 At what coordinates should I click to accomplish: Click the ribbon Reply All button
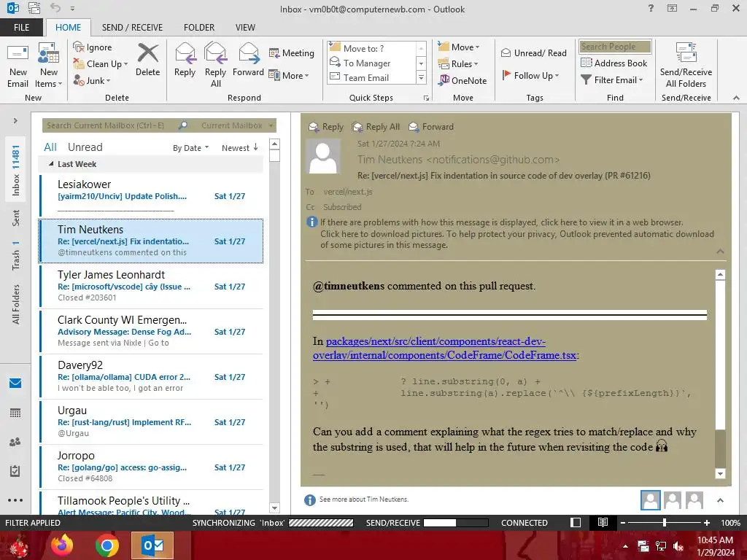(215, 66)
